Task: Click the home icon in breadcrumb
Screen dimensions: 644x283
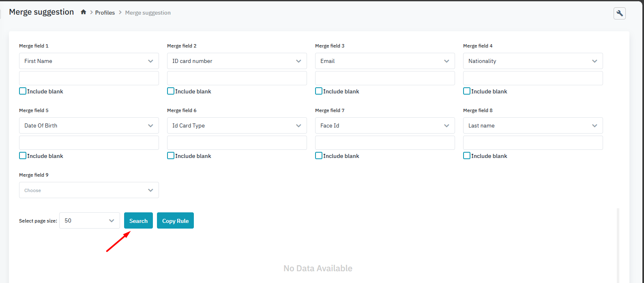Action: pos(84,12)
